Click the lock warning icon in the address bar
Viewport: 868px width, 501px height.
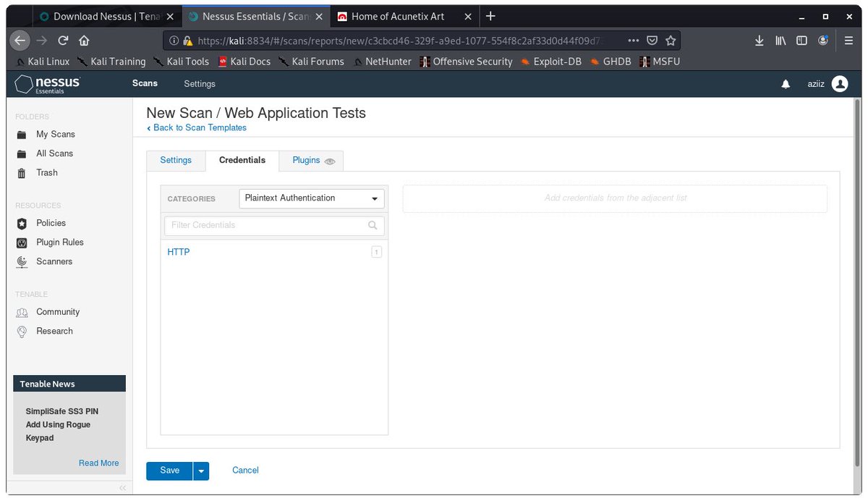click(187, 41)
